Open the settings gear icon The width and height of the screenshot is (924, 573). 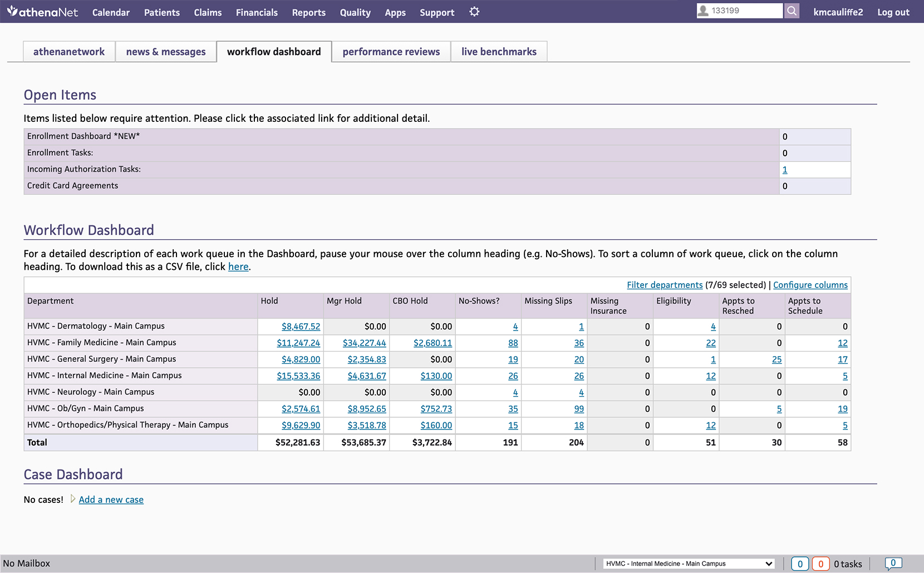point(474,12)
